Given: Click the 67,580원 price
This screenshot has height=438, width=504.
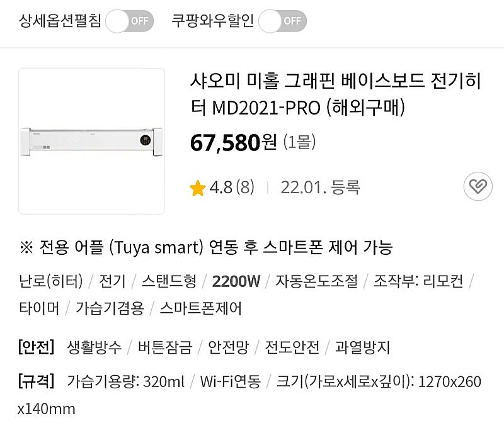Looking at the screenshot, I should 233,142.
